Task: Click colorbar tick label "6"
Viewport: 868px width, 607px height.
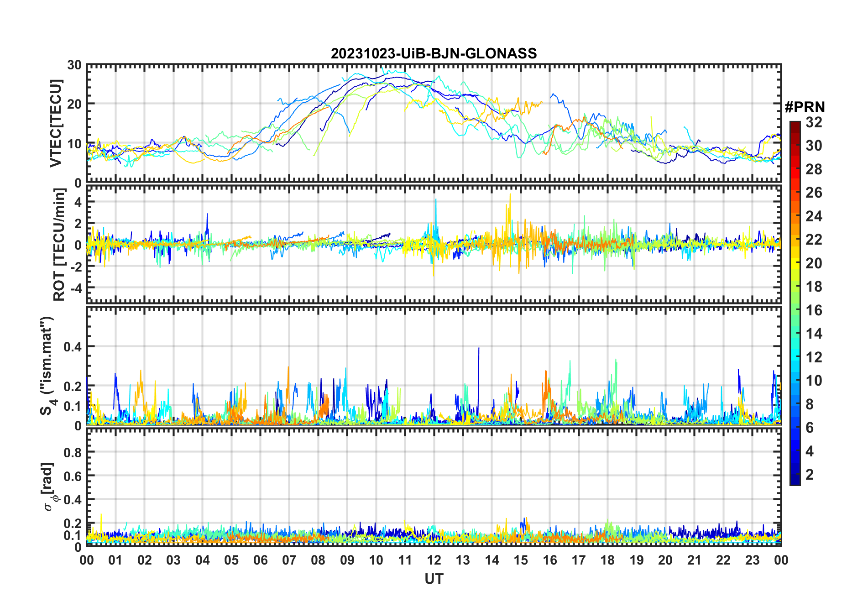Action: pyautogui.click(x=810, y=428)
